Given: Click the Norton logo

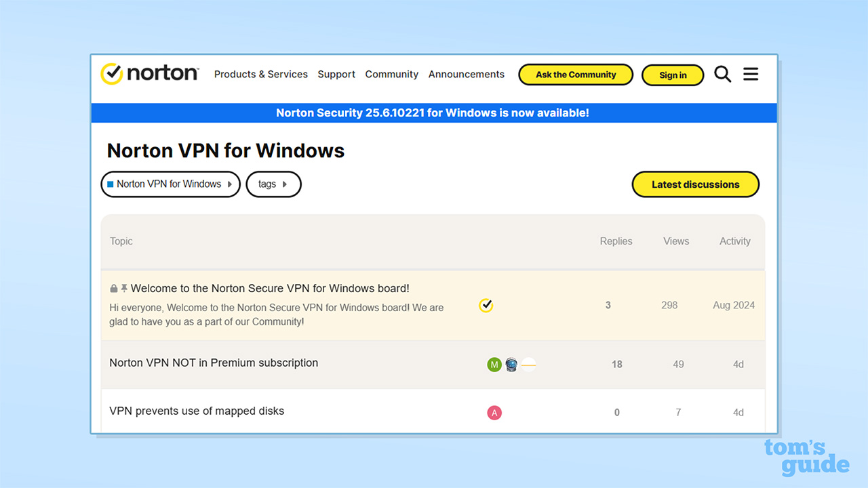Looking at the screenshot, I should pyautogui.click(x=149, y=74).
